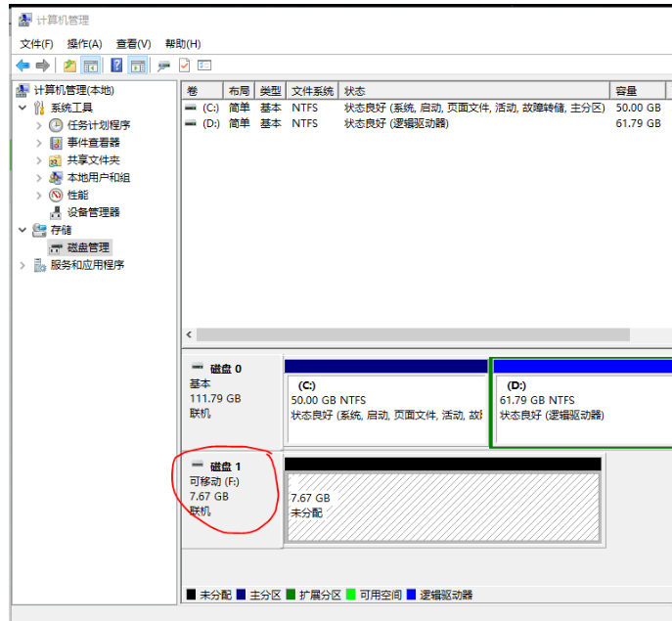The height and width of the screenshot is (621, 672).
Task: Open the 帮助(H) menu
Action: [183, 44]
